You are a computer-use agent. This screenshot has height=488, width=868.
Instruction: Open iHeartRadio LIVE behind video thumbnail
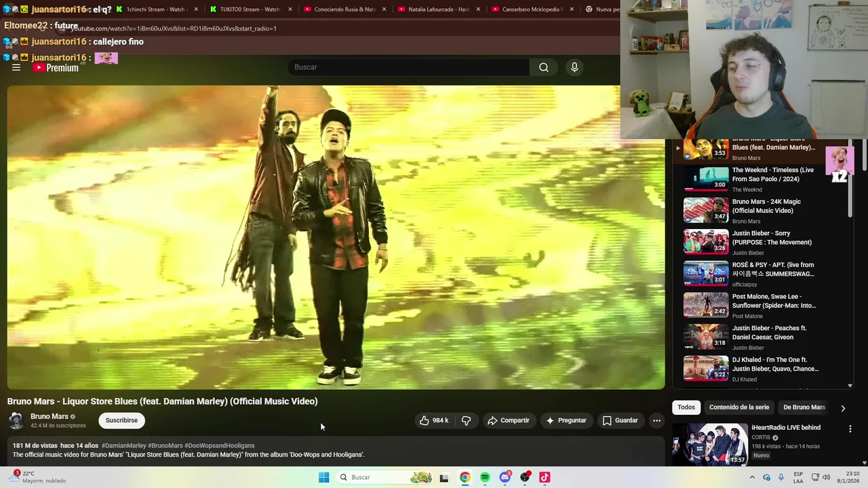(x=710, y=444)
